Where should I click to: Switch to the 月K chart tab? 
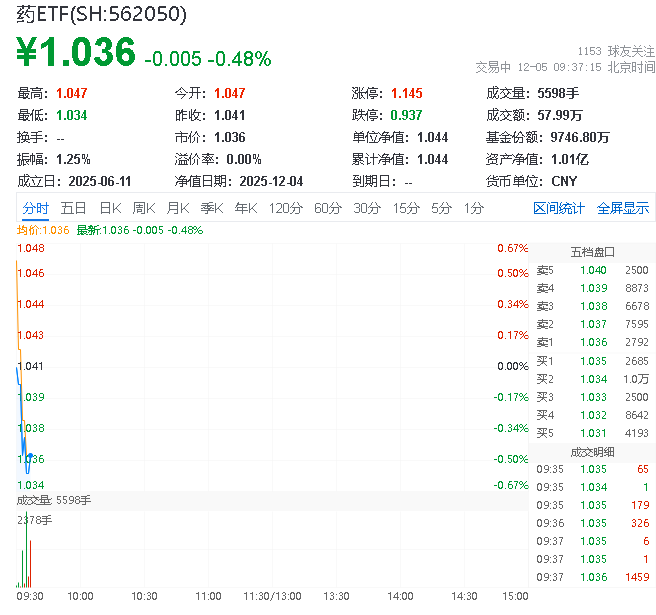point(178,208)
